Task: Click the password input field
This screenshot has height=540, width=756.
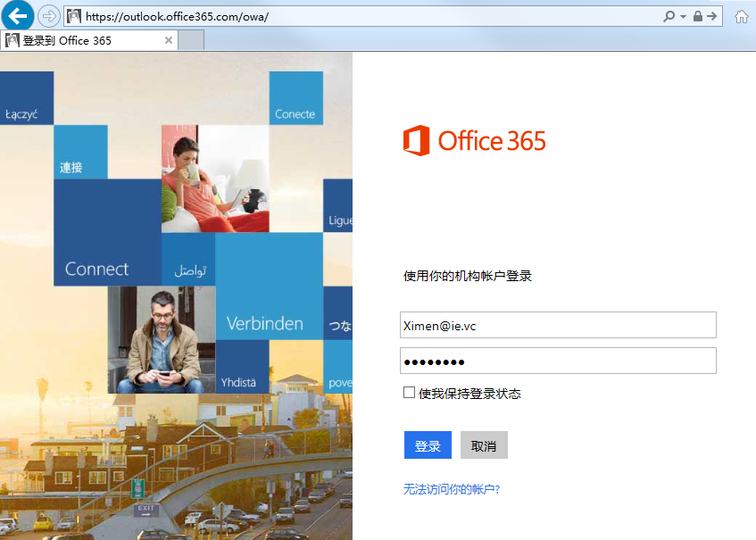Action: 558,361
